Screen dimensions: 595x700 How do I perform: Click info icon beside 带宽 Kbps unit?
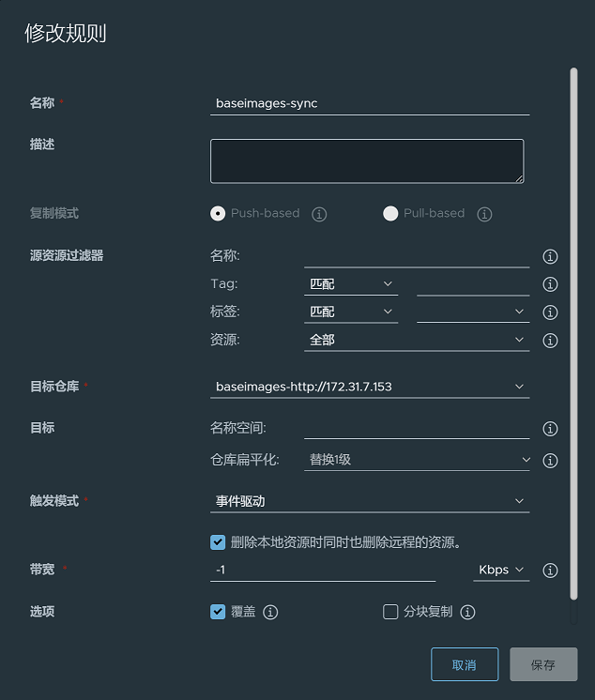pos(551,571)
